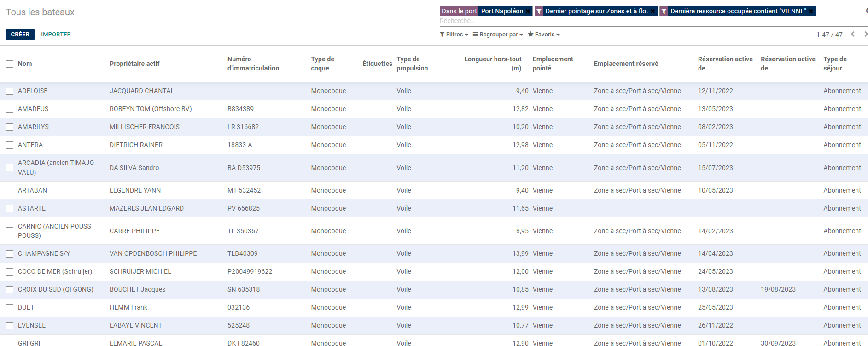Click length value 13,99
The height and width of the screenshot is (346, 868).
[520, 253]
